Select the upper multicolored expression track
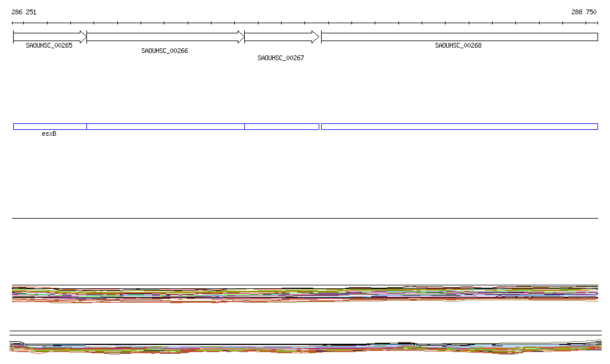Image resolution: width=610 pixels, height=364 pixels. (x=305, y=294)
